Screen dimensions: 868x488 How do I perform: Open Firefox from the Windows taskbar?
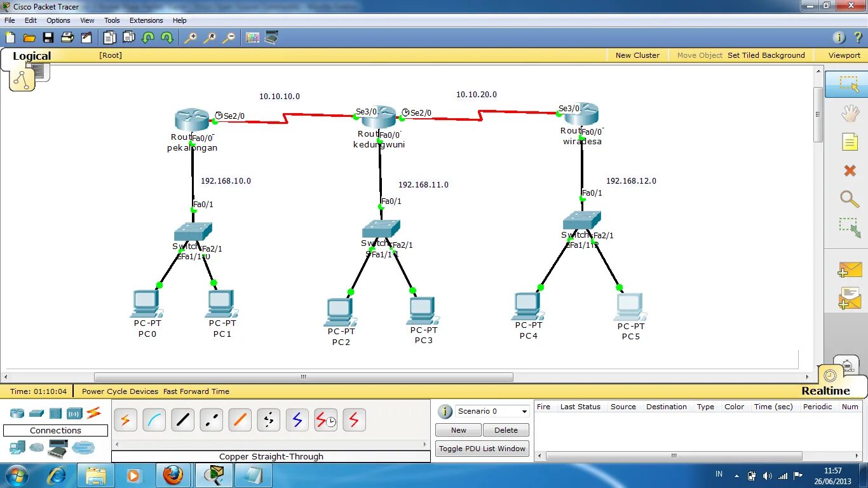[x=172, y=475]
